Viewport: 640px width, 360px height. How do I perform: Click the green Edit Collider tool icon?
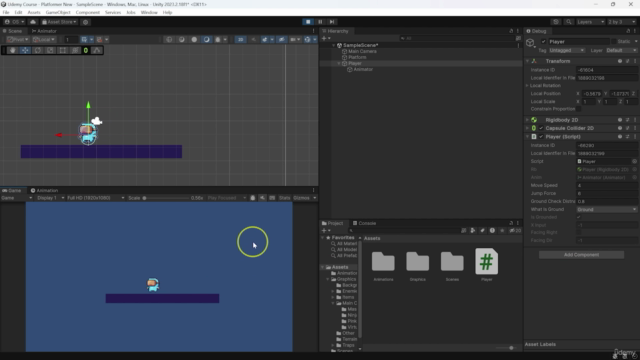[x=86, y=50]
